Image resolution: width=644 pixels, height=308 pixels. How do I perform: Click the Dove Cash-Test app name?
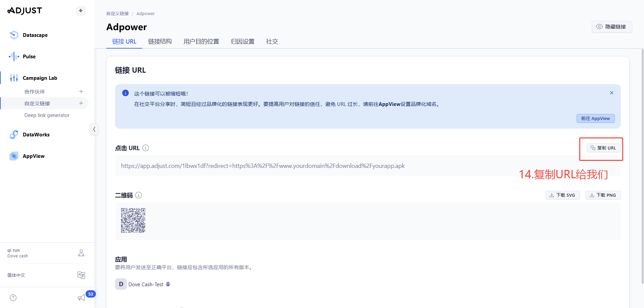(x=146, y=284)
